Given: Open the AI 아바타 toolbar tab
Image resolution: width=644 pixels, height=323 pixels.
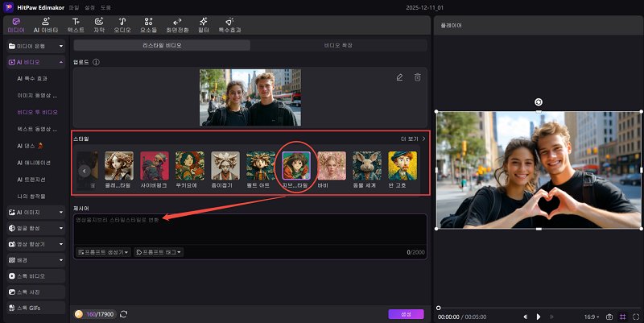Looking at the screenshot, I should [46, 23].
